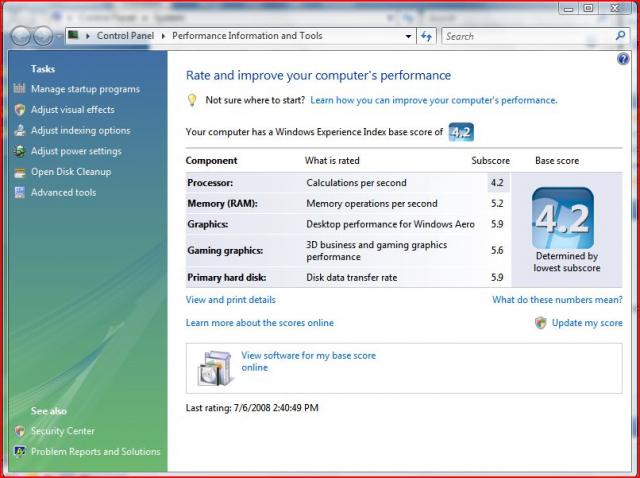640x478 pixels.
Task: Expand the arrow before Control Panel breadcrumb
Action: pyautogui.click(x=87, y=36)
